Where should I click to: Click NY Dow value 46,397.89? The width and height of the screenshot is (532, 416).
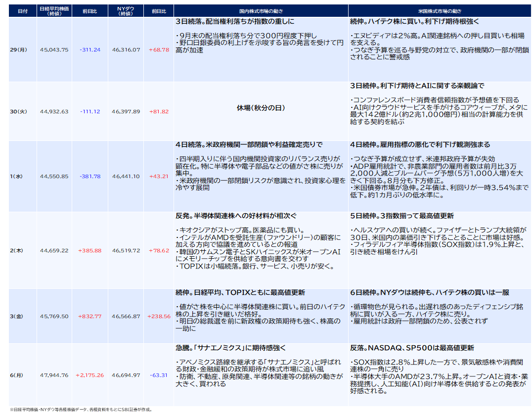tap(126, 112)
